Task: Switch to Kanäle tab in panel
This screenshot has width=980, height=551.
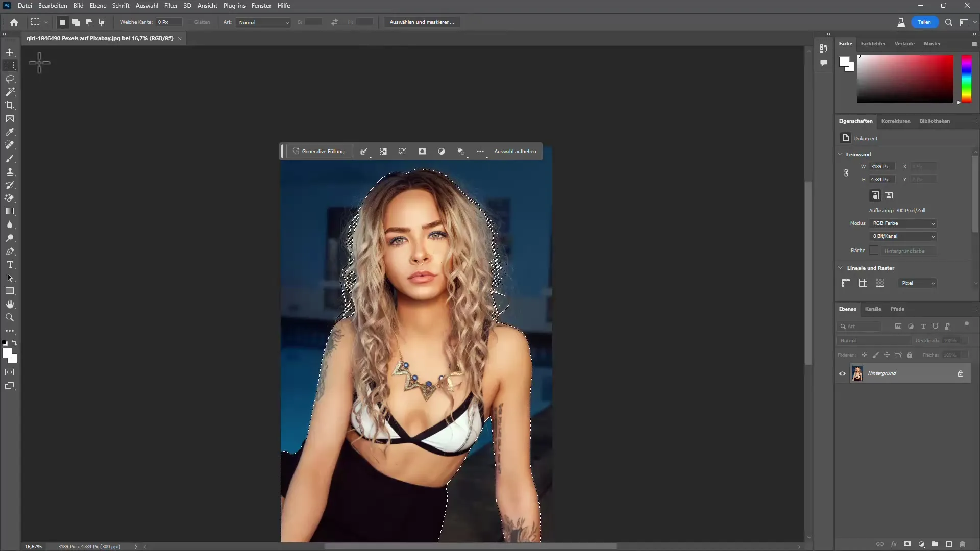Action: point(874,309)
